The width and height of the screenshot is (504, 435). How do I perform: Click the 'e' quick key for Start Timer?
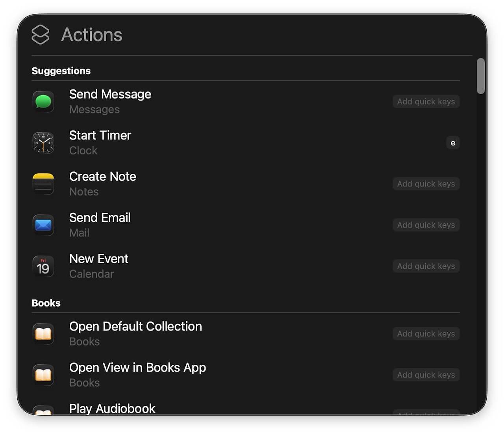coord(453,143)
